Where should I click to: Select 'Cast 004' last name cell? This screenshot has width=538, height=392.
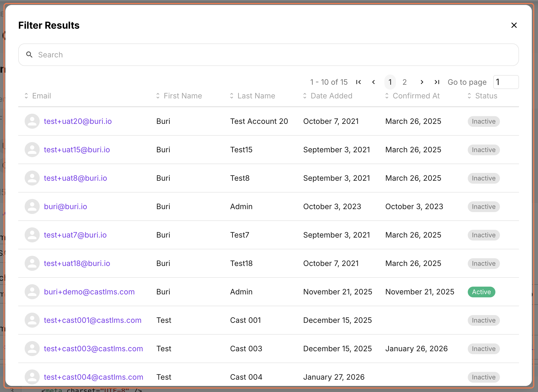point(246,377)
